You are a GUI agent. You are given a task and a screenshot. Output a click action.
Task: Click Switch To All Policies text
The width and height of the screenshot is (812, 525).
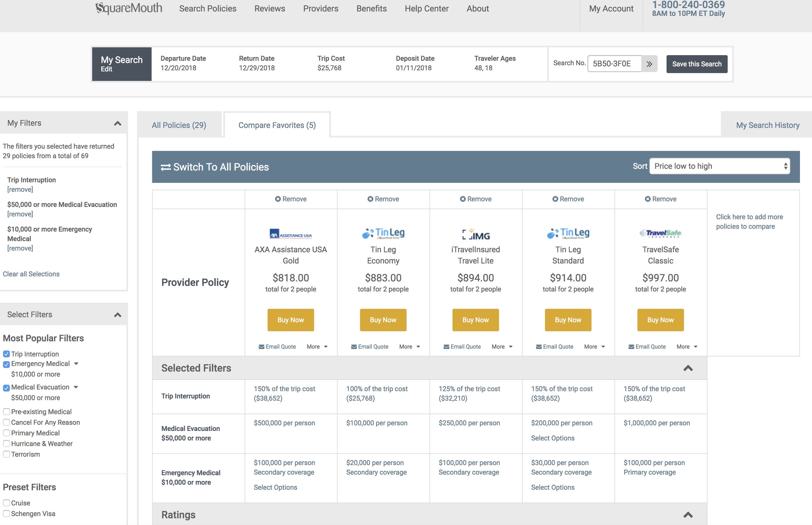(221, 167)
